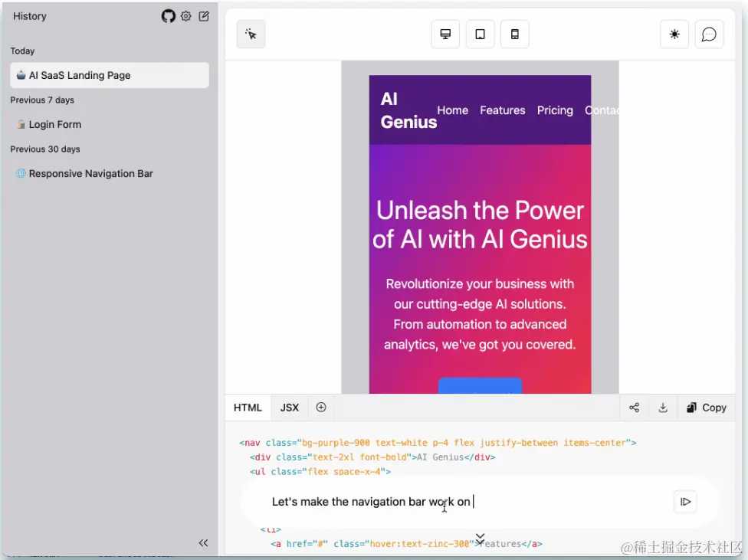Switch to the JSX tab
748x560 pixels.
click(x=289, y=408)
